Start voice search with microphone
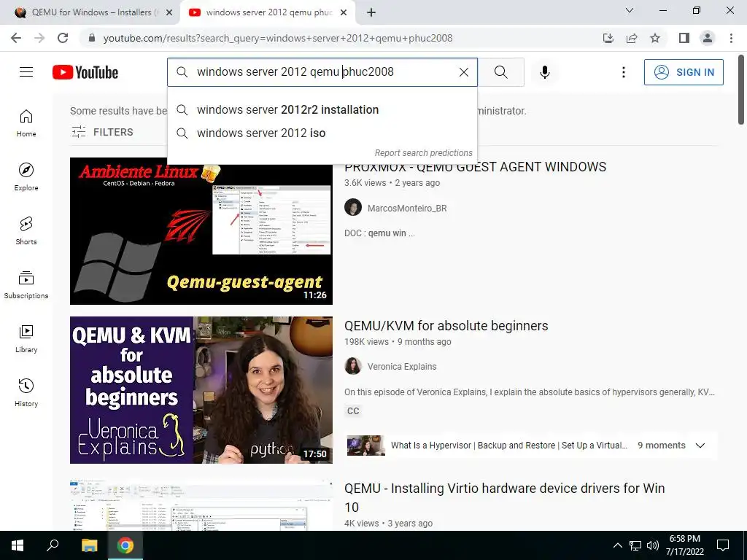The width and height of the screenshot is (747, 560). (x=544, y=72)
